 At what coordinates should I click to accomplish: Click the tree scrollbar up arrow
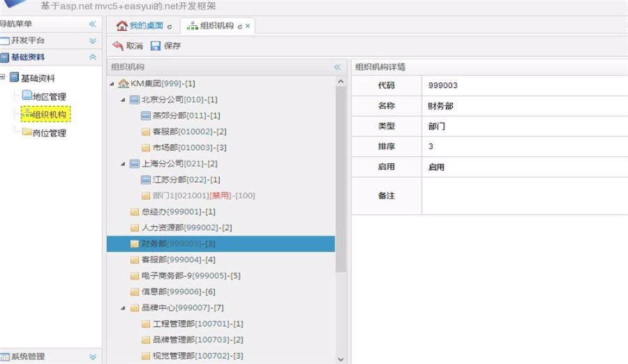341,82
